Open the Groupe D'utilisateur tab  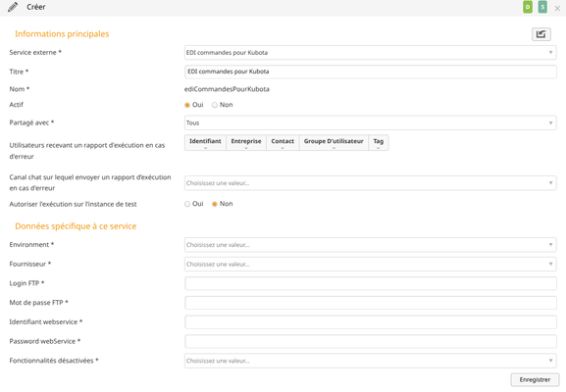pyautogui.click(x=334, y=142)
